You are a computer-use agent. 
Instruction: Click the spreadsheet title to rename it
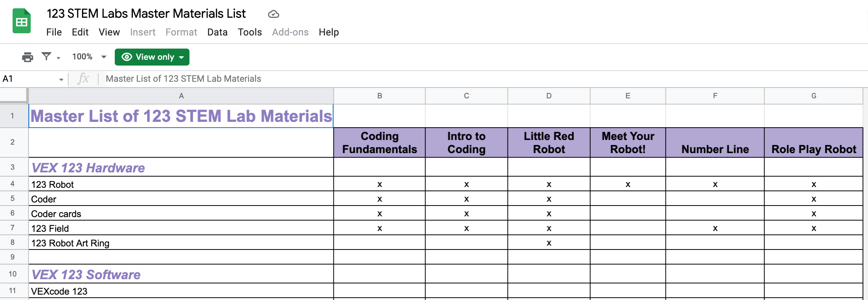(146, 13)
